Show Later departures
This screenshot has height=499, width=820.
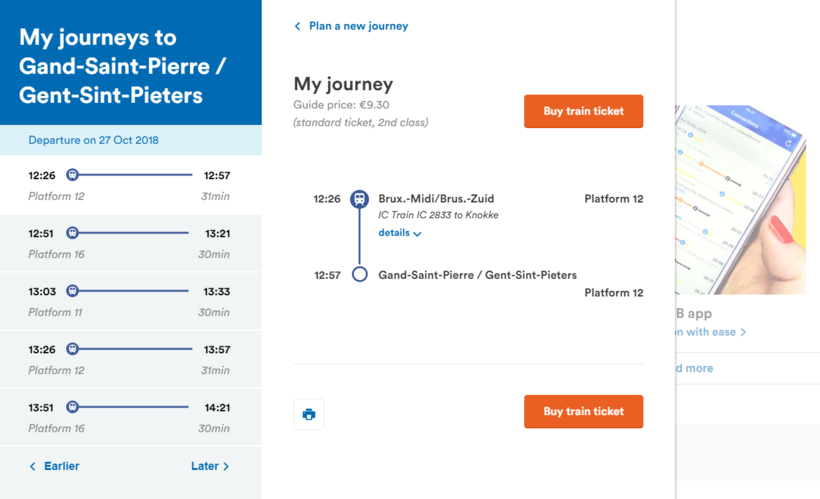(x=210, y=466)
